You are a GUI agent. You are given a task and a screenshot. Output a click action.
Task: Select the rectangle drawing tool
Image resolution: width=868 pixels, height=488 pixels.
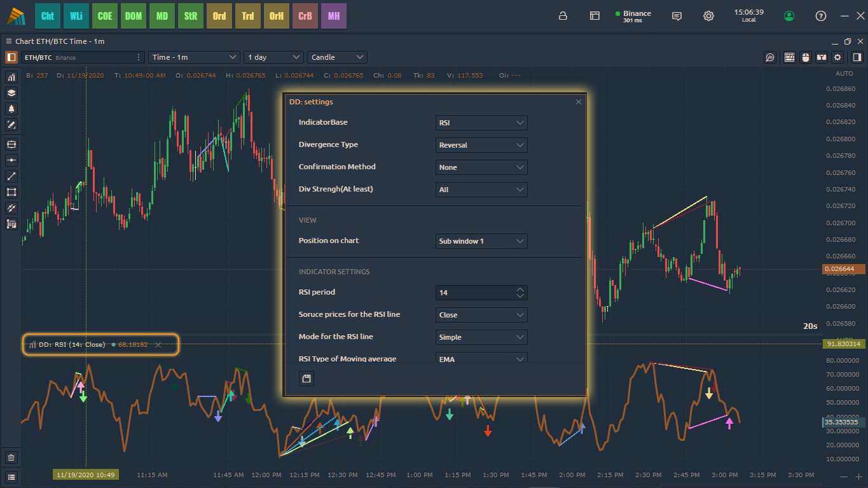point(11,192)
